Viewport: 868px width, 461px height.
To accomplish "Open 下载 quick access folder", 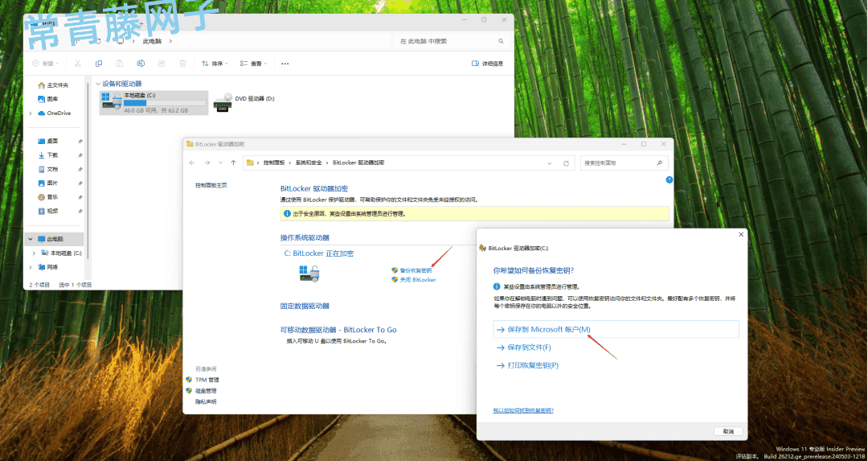I will 48,155.
